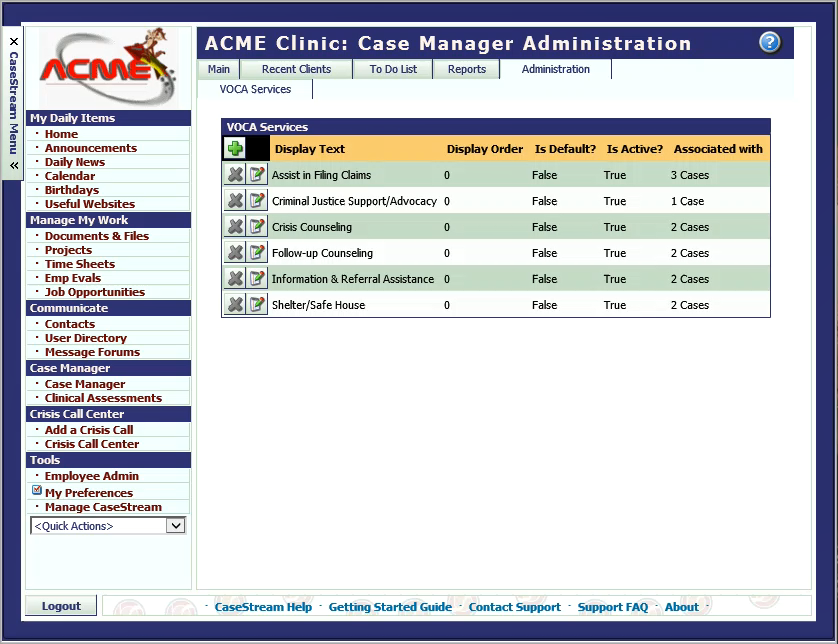Open the Getting Started Guide link

pos(390,606)
